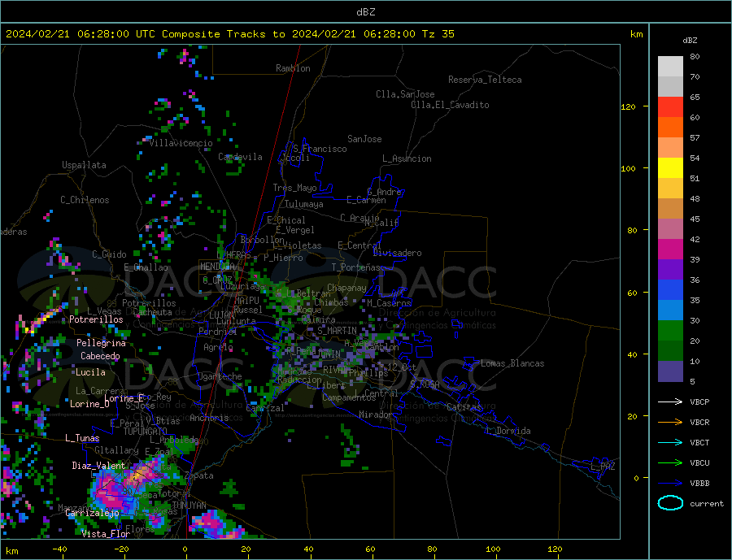Click the Reserva_Telteca label
Viewport: 732px width, 560px height.
pyautogui.click(x=485, y=80)
